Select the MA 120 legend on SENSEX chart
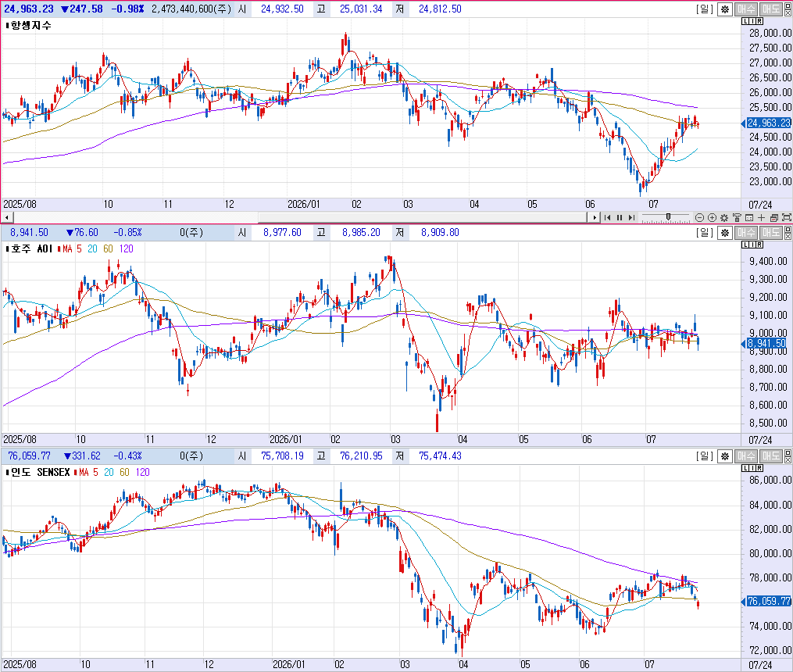 pyautogui.click(x=143, y=472)
